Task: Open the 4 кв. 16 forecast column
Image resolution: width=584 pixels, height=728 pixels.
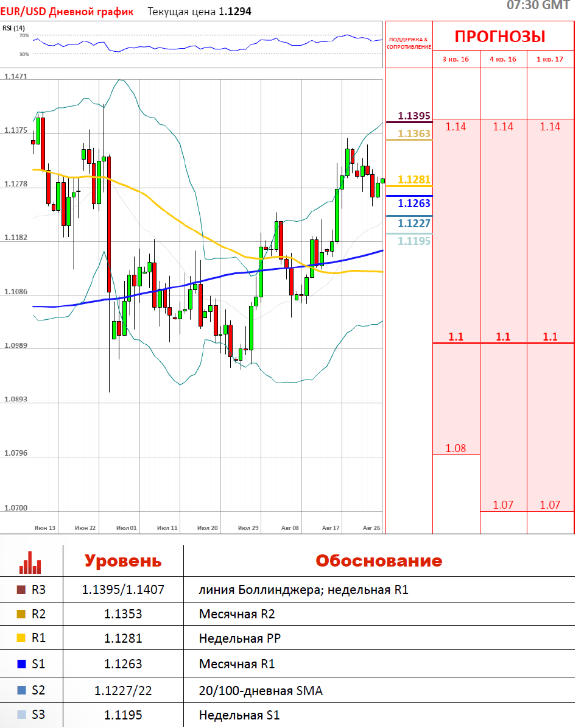Action: click(x=503, y=59)
